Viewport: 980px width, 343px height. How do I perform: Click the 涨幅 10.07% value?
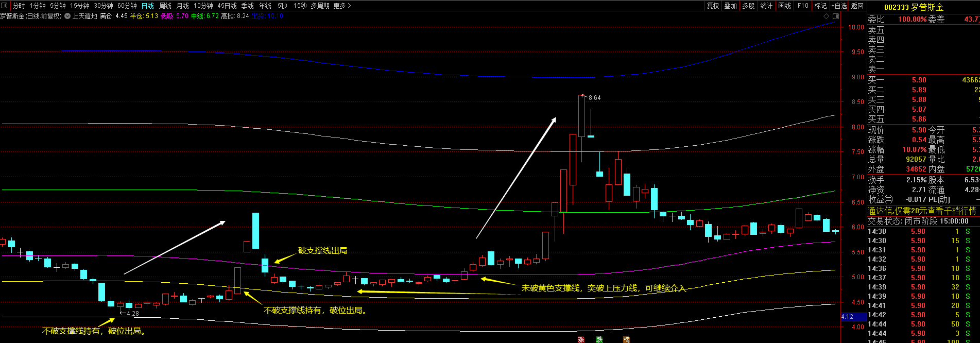click(x=914, y=150)
